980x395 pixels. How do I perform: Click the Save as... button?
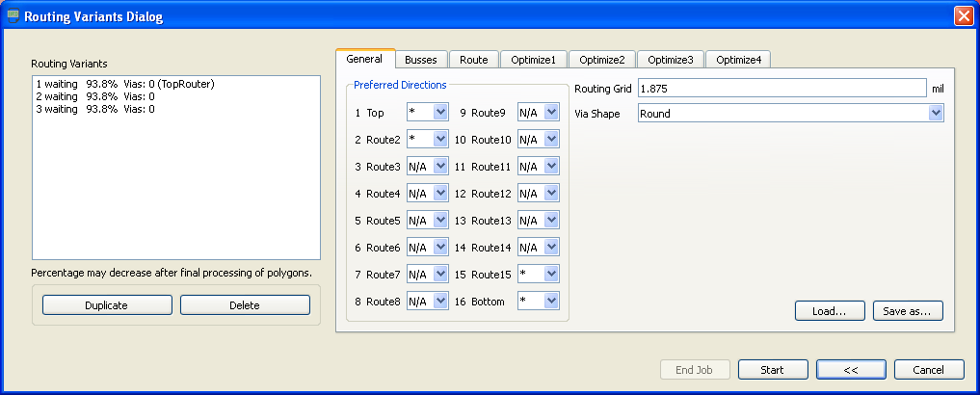907,311
